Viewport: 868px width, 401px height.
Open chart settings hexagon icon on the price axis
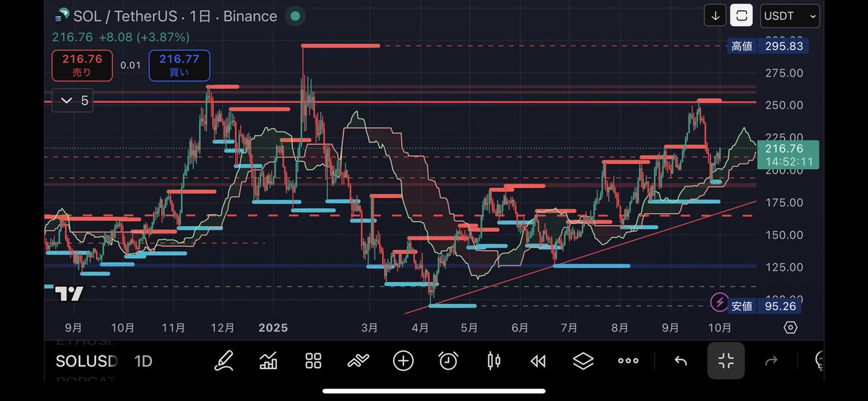790,327
